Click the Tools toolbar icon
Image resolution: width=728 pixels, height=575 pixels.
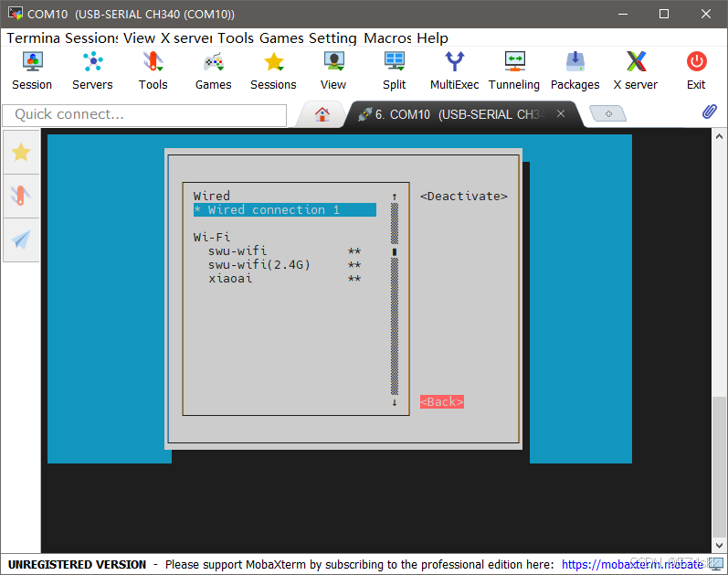153,70
